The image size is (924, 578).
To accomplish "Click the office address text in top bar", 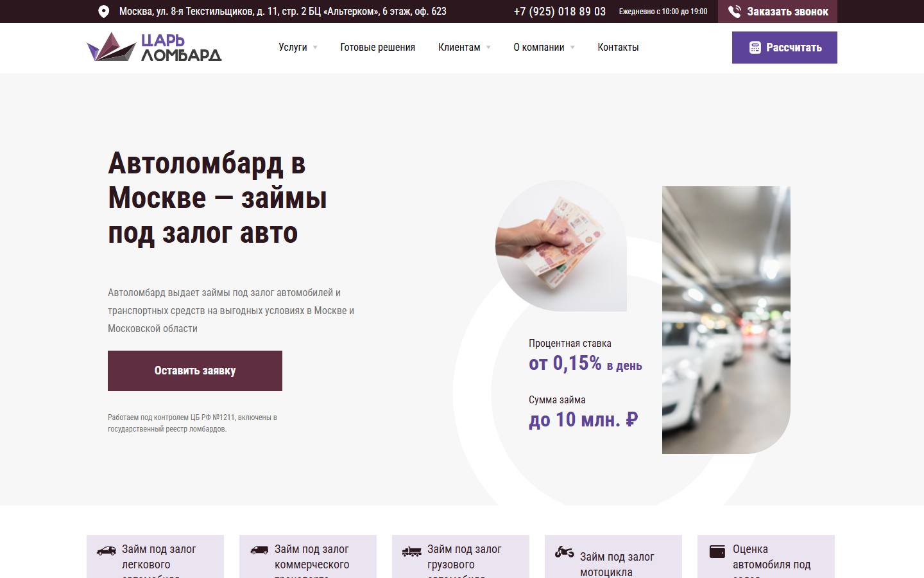I will click(283, 12).
